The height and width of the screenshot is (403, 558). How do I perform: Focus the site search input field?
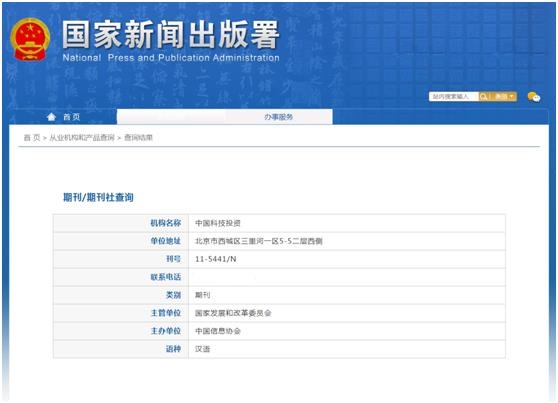click(454, 96)
